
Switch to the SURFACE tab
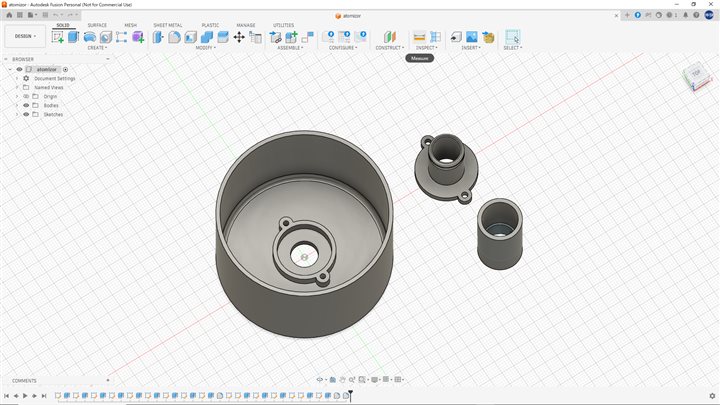pos(97,25)
